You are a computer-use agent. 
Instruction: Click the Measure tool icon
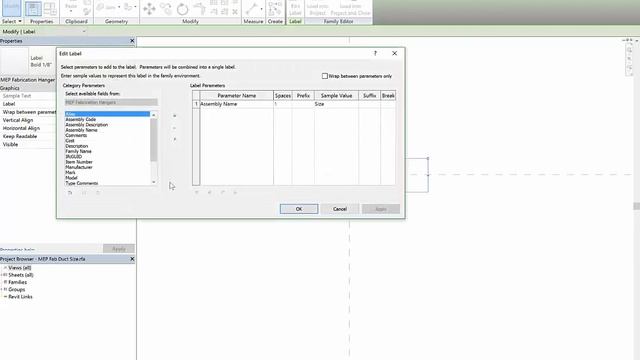click(251, 8)
